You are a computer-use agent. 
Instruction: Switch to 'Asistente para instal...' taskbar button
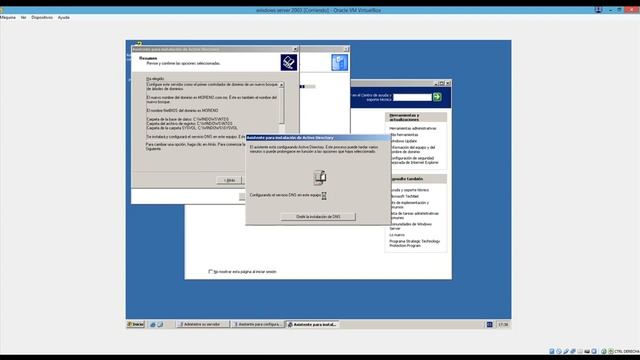tap(312, 324)
